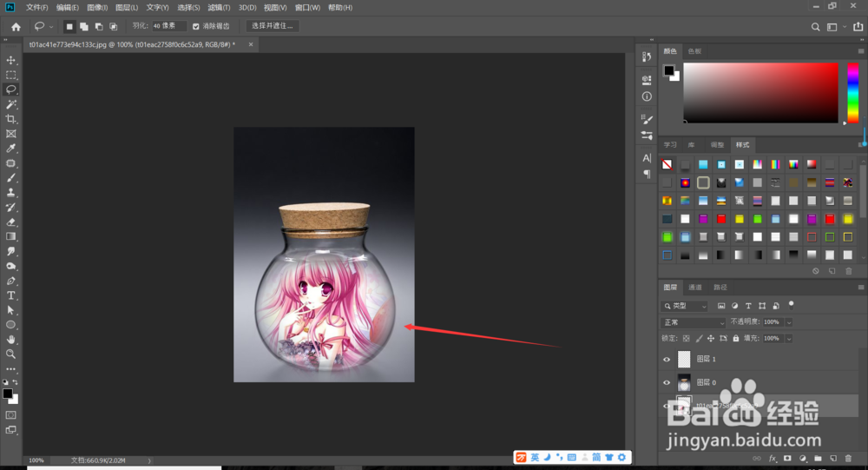Pick a color in the color field

click(x=760, y=93)
